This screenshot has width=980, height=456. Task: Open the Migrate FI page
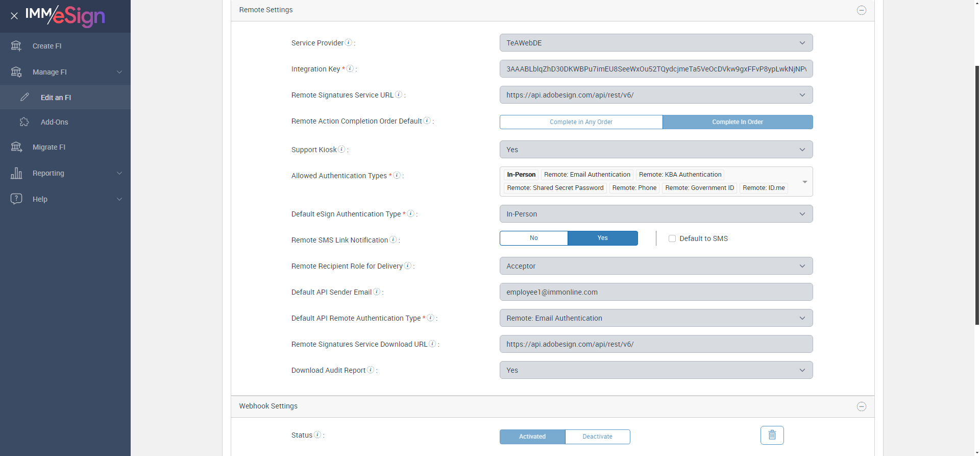(49, 147)
